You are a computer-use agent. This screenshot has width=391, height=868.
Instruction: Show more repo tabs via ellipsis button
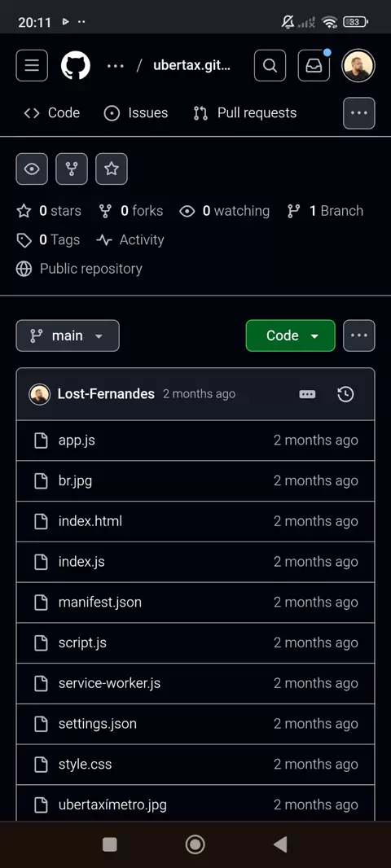pyautogui.click(x=359, y=113)
